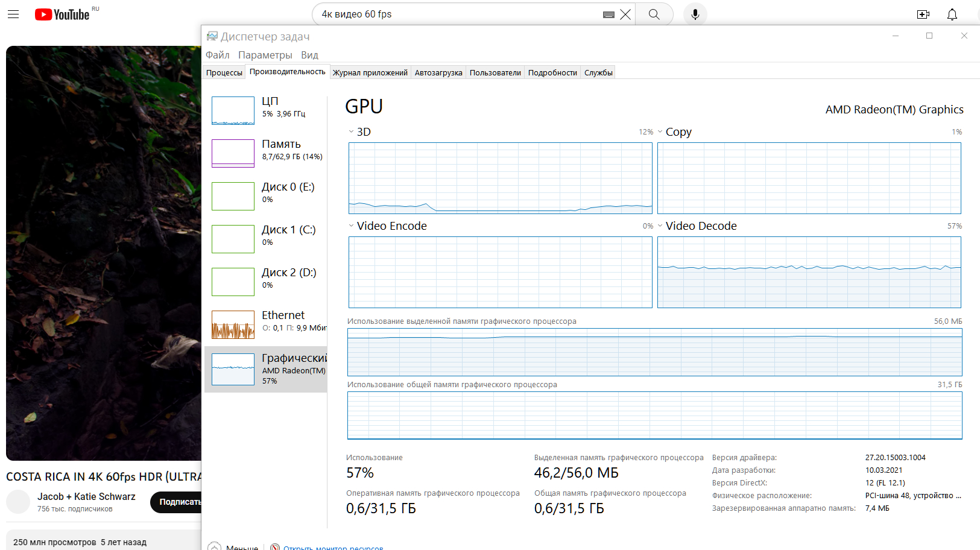Open the virtual keyboard in search box
This screenshot has height=550, width=980.
[x=609, y=14]
